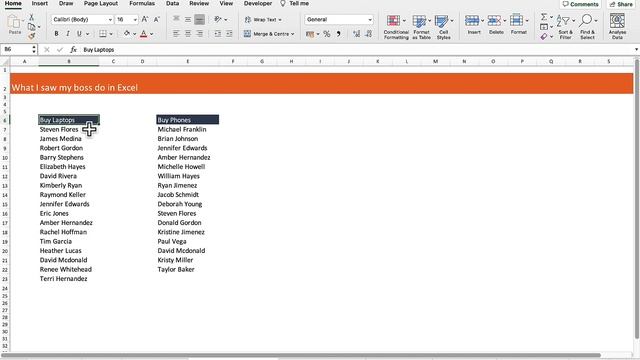Open the Font Colour dropdown arrow

point(151,34)
